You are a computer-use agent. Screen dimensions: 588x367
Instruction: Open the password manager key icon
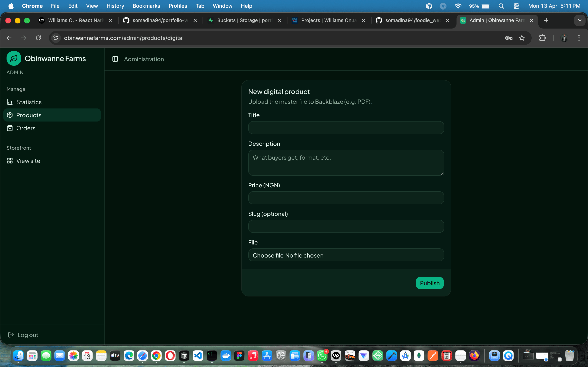click(509, 38)
